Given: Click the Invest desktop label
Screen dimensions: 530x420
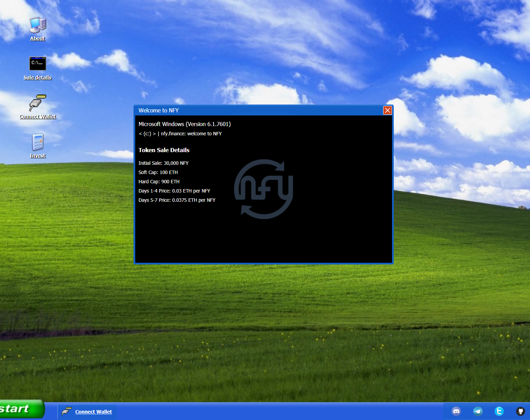Looking at the screenshot, I should pyautogui.click(x=38, y=156).
